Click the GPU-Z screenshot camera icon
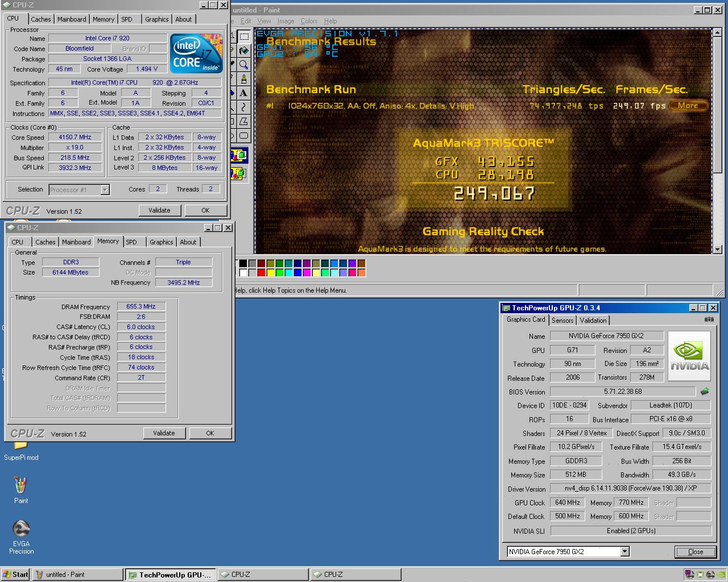 tap(709, 319)
